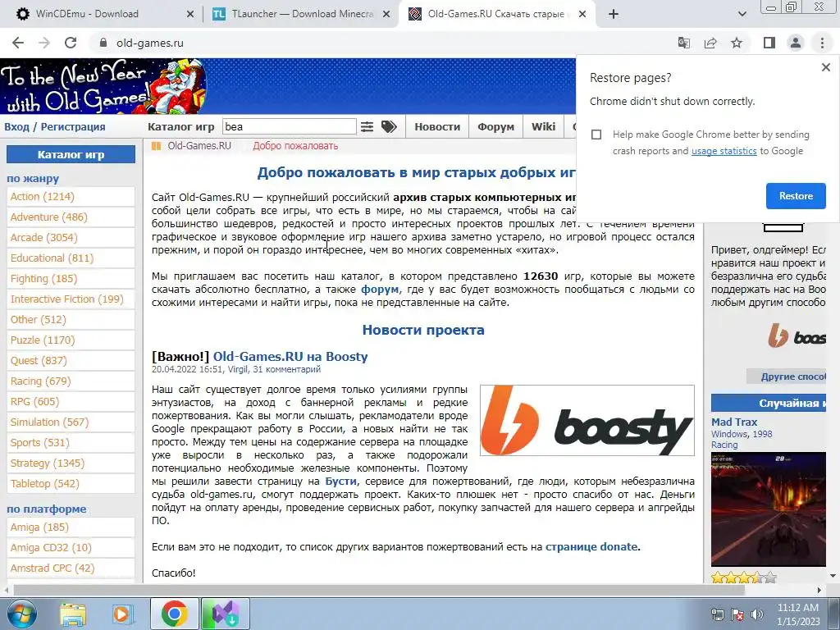This screenshot has width=840, height=630.
Task: Click Другие способы button
Action: [787, 376]
